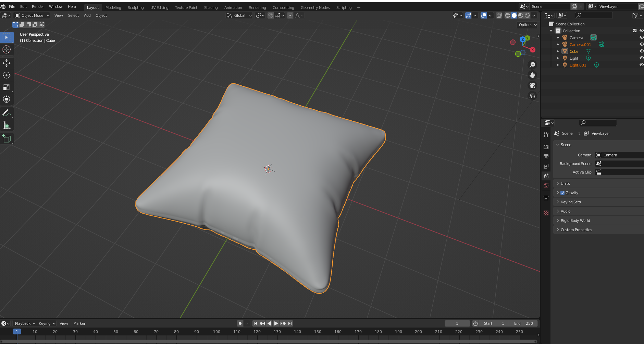Hide the Cube object in the outliner
The height and width of the screenshot is (344, 644).
click(641, 51)
